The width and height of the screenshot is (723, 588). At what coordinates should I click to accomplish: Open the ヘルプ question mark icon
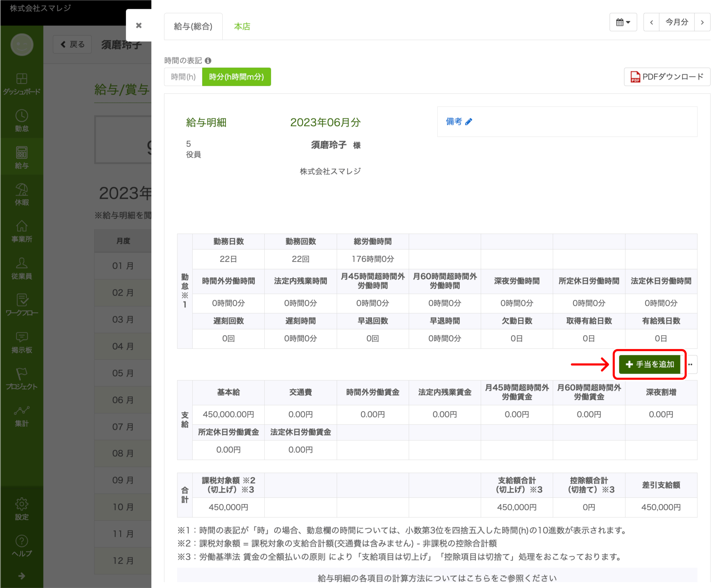click(22, 546)
